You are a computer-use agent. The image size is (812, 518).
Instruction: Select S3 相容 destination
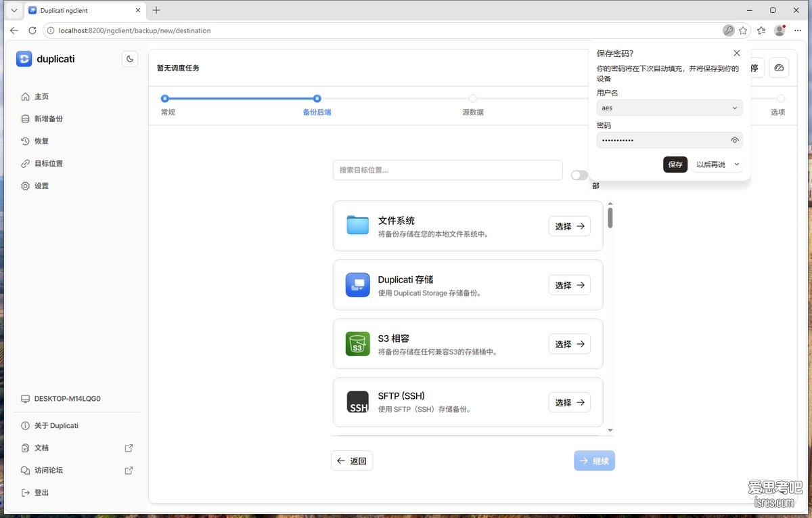tap(569, 344)
